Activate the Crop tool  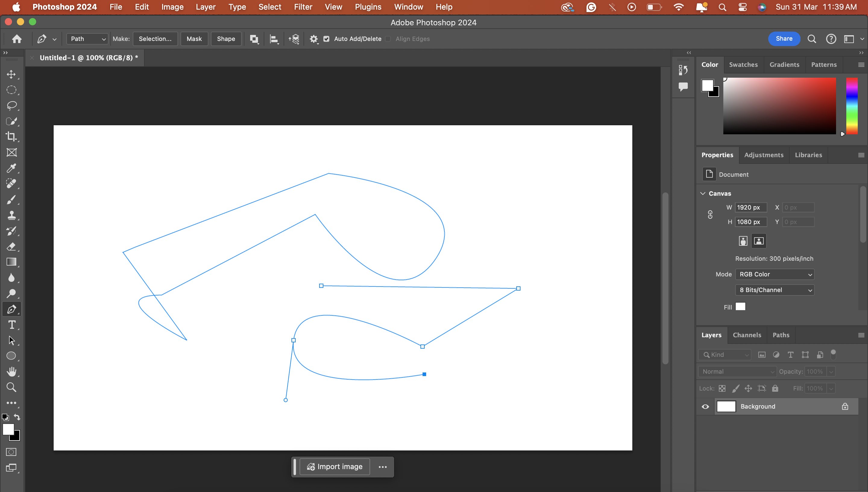pyautogui.click(x=12, y=136)
